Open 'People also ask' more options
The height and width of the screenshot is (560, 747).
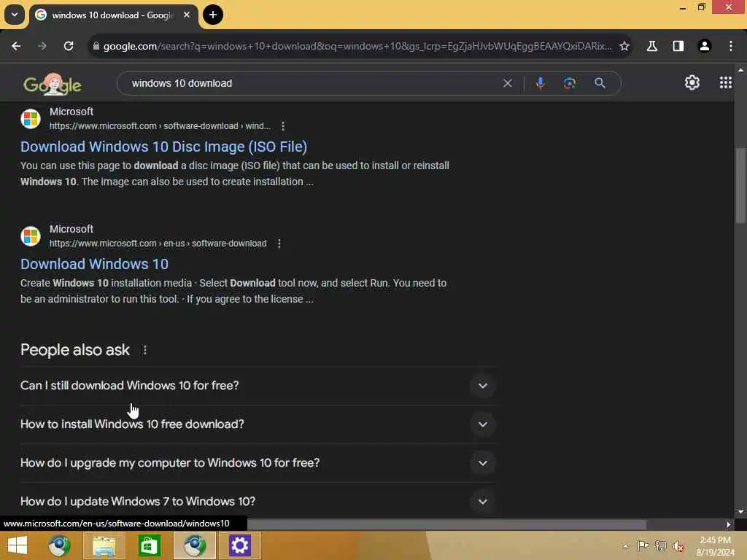145,351
